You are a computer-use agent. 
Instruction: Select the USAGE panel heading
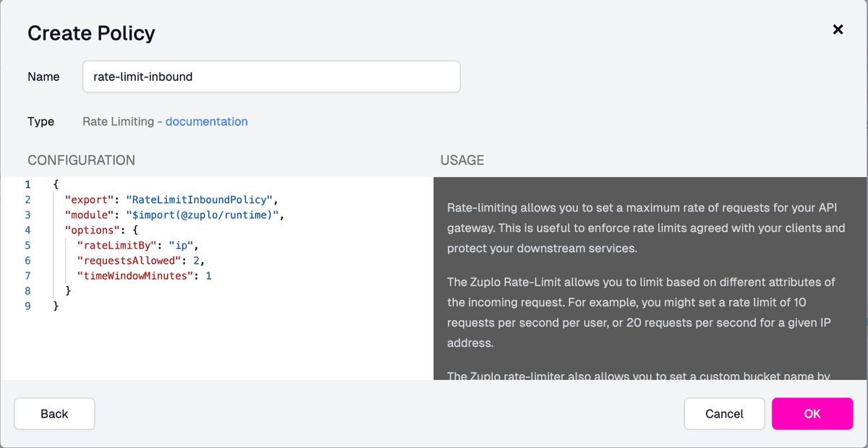[x=462, y=160]
